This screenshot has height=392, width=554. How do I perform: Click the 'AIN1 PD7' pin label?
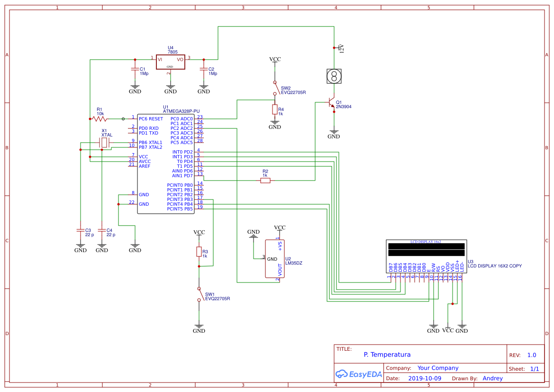[x=182, y=176]
